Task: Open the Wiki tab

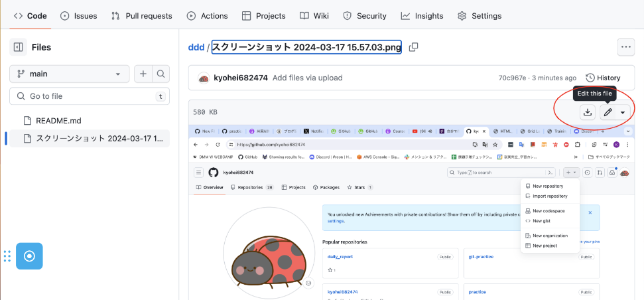Action: (314, 16)
